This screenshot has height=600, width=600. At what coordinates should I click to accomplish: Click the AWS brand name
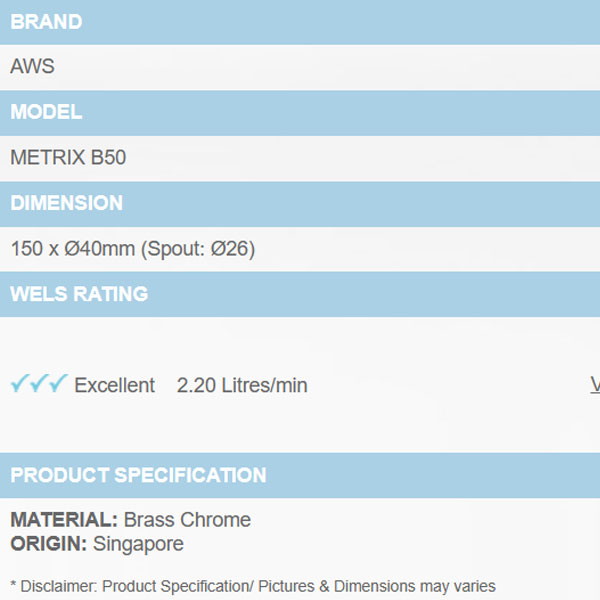(x=32, y=67)
